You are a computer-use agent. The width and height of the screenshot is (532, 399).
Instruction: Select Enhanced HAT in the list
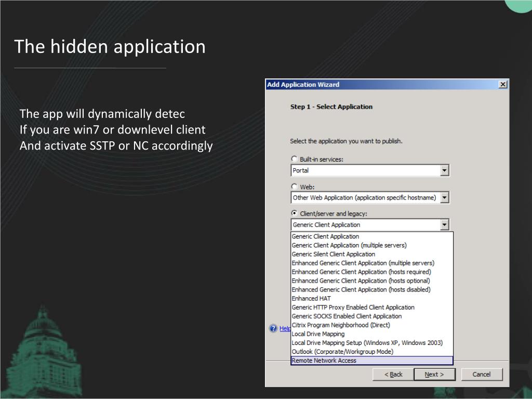point(372,298)
